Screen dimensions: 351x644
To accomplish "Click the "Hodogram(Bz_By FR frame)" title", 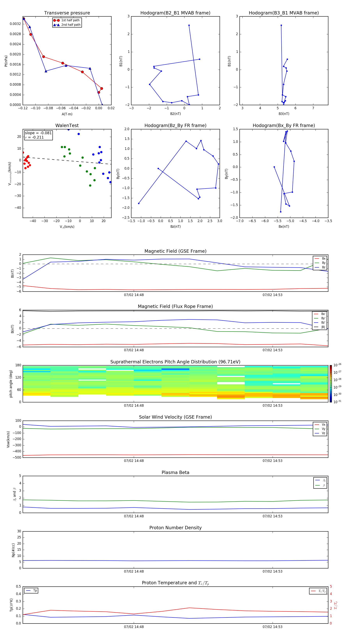I will [175, 125].
